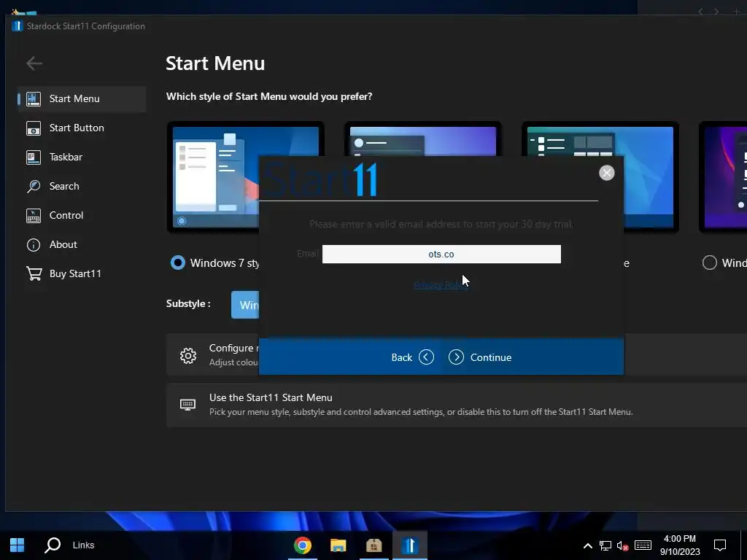Open the Privacy Policy link
747x560 pixels.
tap(441, 285)
